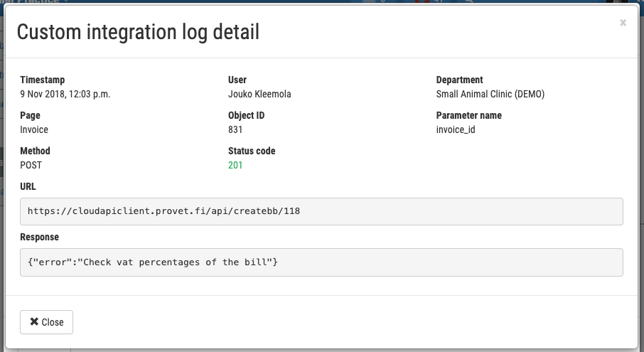Click parameter name value 'invoice_id'
This screenshot has width=644, height=352.
point(456,130)
